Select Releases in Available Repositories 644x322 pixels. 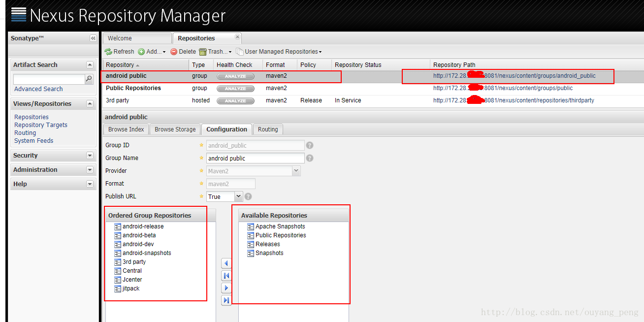267,244
